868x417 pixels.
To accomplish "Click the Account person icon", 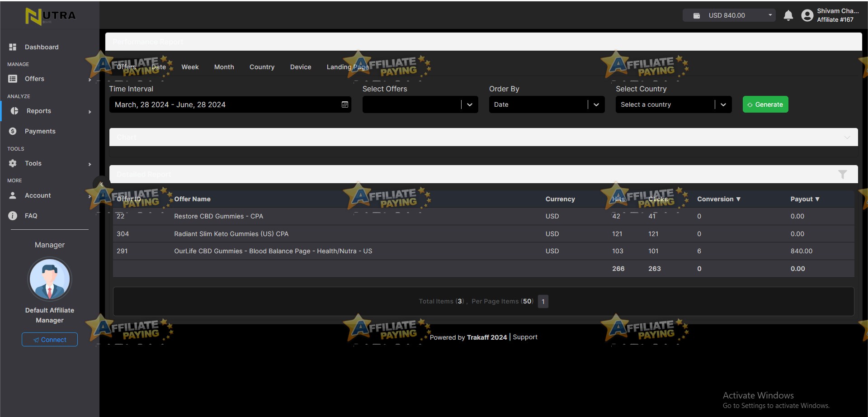I will (x=13, y=195).
